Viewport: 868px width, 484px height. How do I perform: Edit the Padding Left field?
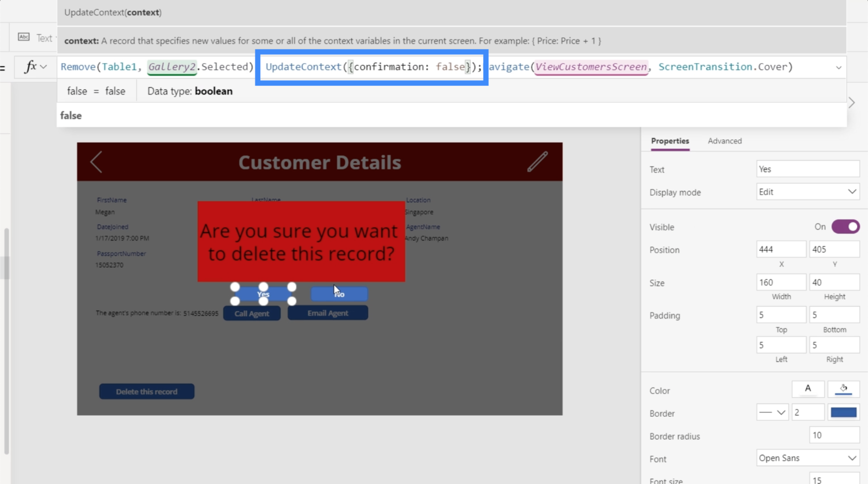pos(781,345)
